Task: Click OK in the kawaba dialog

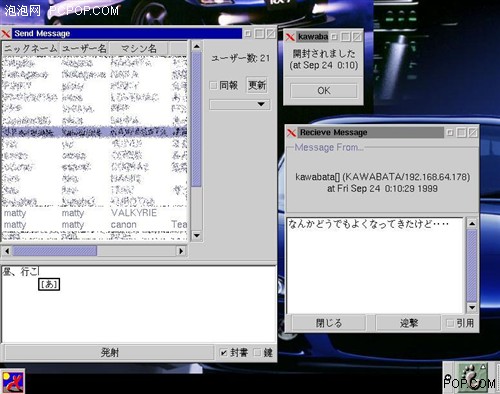Action: coord(324,91)
